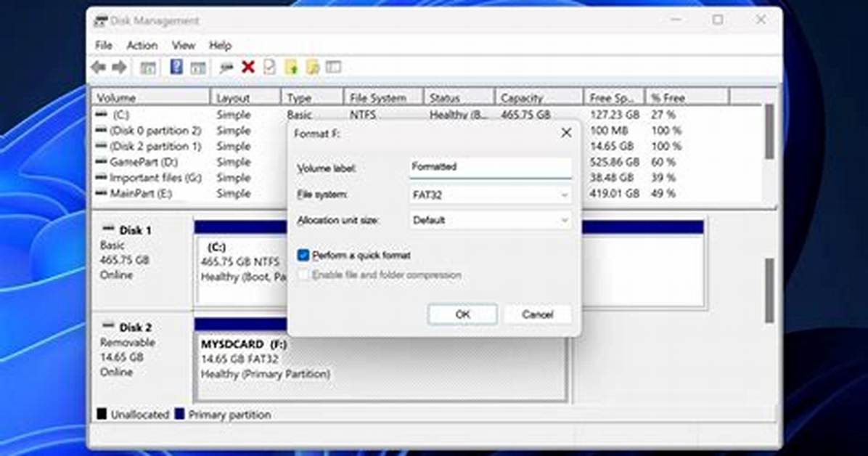Screen dimensions: 868x456
Task: Click the NTFS cell in the (C:) row
Action: tap(363, 115)
